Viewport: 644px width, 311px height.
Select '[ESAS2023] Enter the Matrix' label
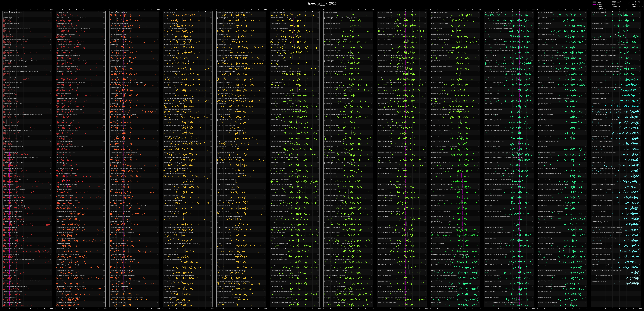click(440, 34)
